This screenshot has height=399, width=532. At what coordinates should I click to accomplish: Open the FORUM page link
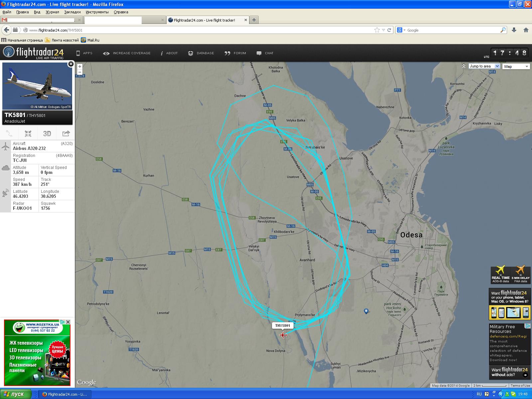(235, 53)
